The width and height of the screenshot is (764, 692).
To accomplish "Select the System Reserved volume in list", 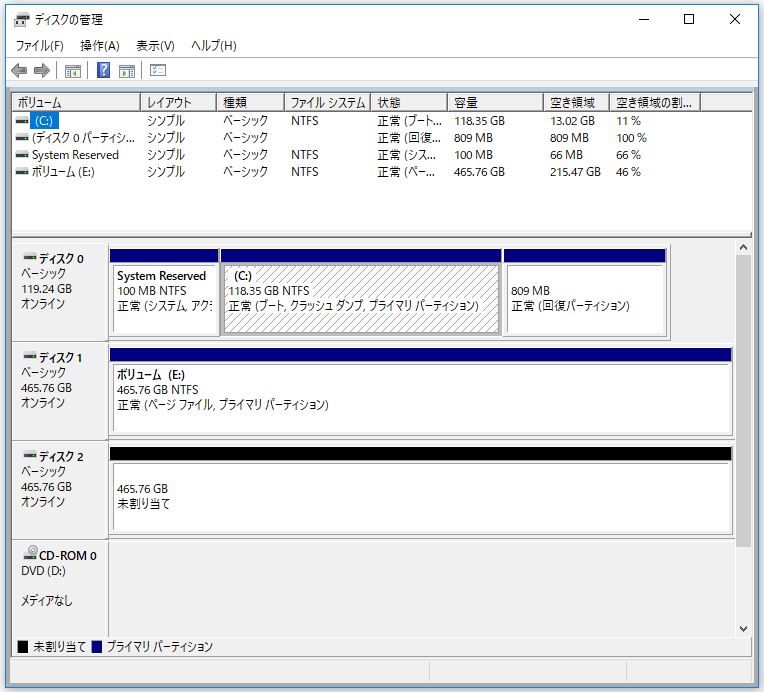I will pyautogui.click(x=76, y=155).
